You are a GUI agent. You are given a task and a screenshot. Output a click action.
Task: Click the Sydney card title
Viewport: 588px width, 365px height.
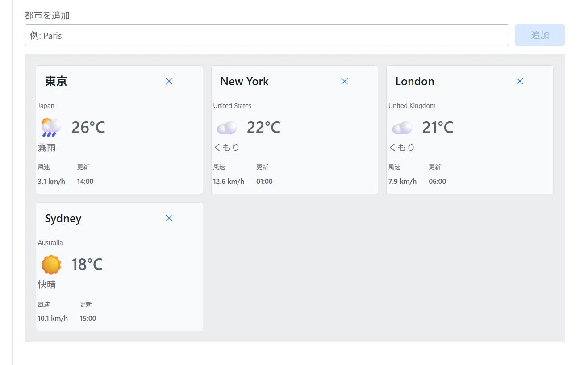pyautogui.click(x=63, y=219)
